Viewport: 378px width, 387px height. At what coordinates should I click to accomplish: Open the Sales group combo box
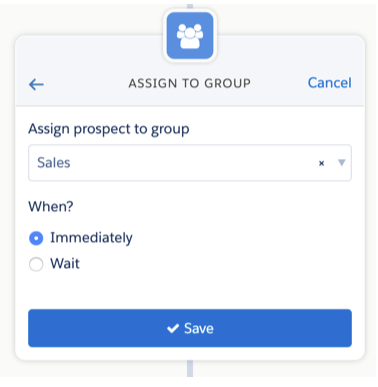click(190, 163)
